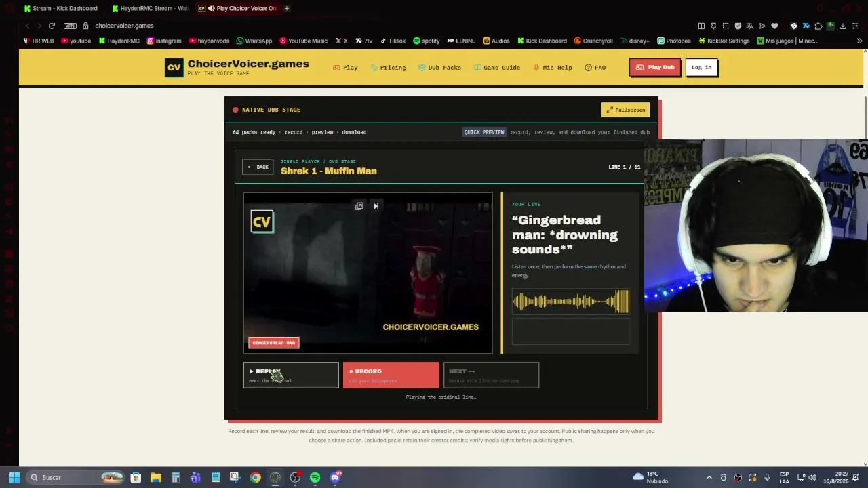The image size is (868, 488).
Task: Start recording with the Record button
Action: pyautogui.click(x=391, y=375)
